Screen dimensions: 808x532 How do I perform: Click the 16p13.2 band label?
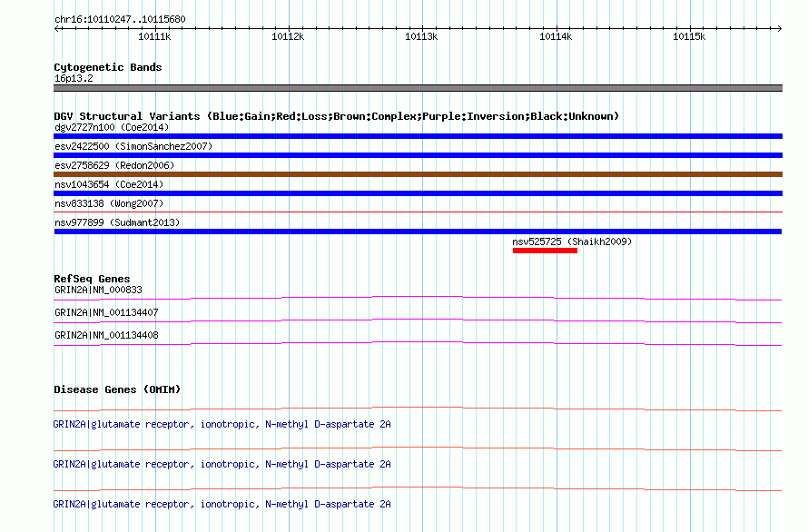(74, 78)
